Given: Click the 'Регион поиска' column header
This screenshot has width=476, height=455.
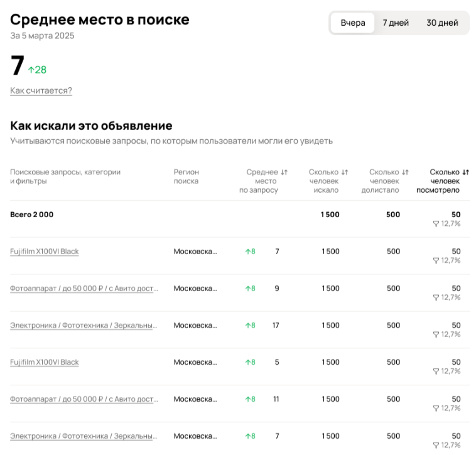Looking at the screenshot, I should 187,176.
